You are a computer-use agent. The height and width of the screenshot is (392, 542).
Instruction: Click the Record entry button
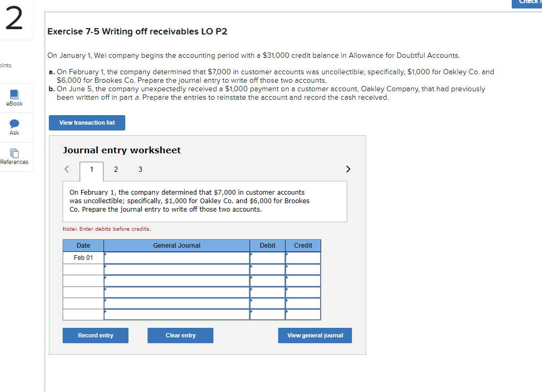(96, 335)
